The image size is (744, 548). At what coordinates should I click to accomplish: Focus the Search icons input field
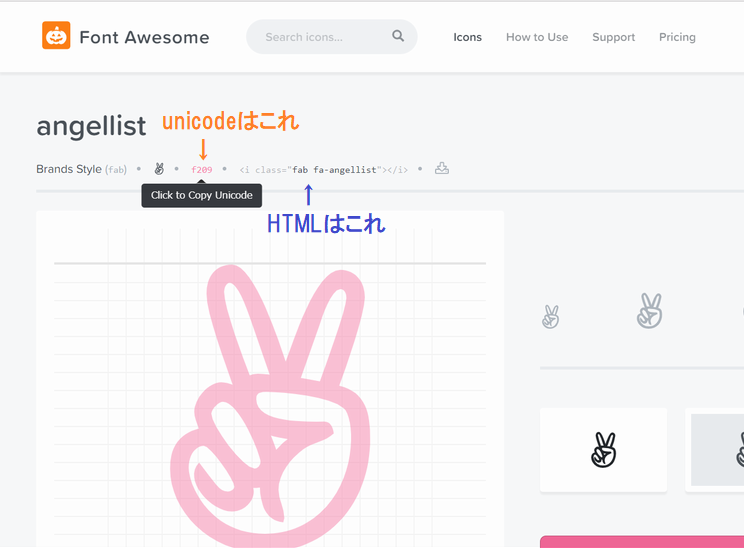pos(332,37)
